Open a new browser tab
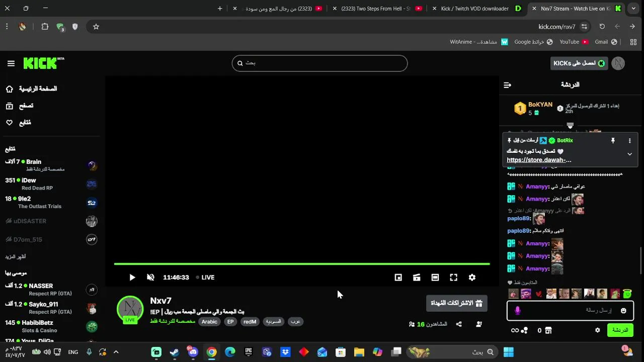644x362 pixels. (220, 9)
